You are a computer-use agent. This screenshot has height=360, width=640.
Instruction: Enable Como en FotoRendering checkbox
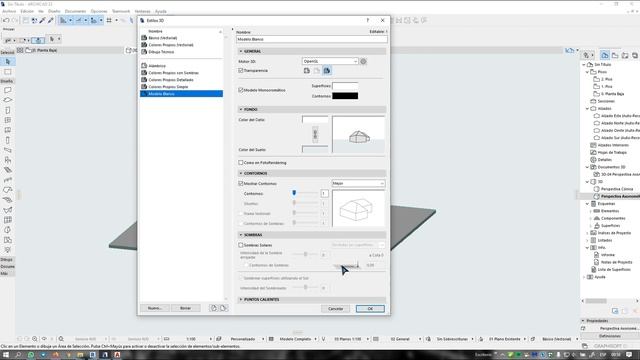pos(241,162)
